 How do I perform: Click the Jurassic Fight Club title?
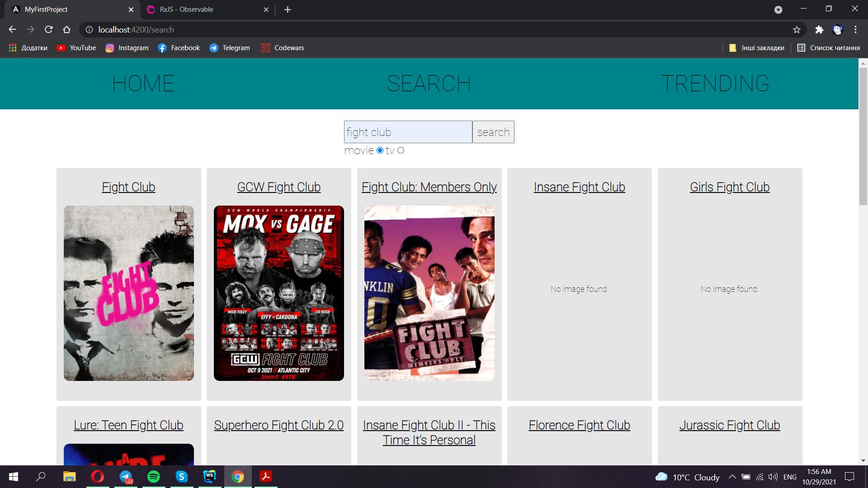tap(730, 425)
